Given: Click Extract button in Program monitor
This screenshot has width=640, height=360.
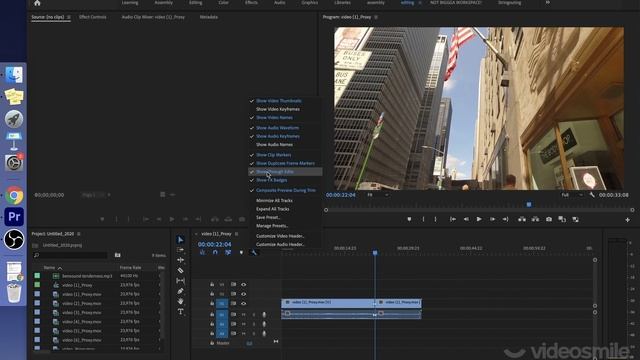Looking at the screenshot, I should (x=535, y=219).
